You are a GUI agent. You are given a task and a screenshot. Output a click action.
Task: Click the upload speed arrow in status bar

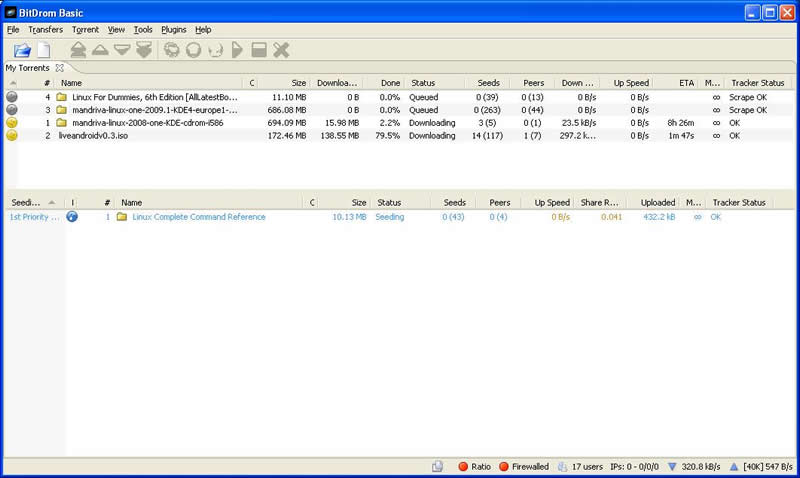click(734, 466)
